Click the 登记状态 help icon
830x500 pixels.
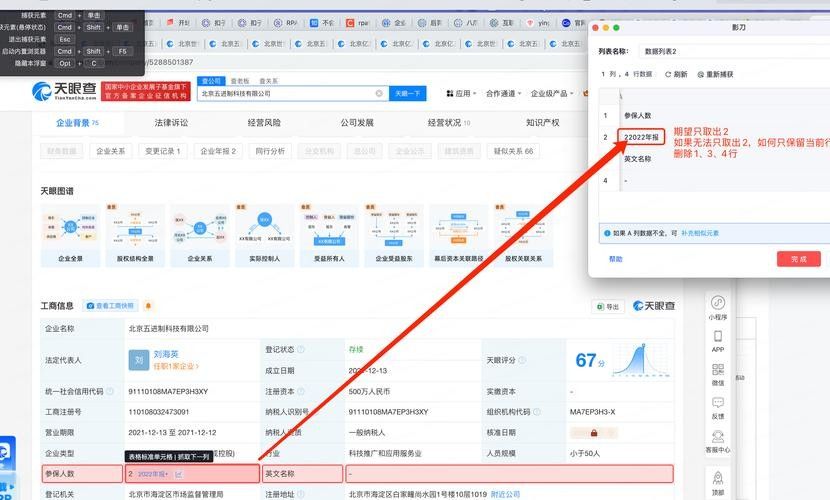(301, 349)
